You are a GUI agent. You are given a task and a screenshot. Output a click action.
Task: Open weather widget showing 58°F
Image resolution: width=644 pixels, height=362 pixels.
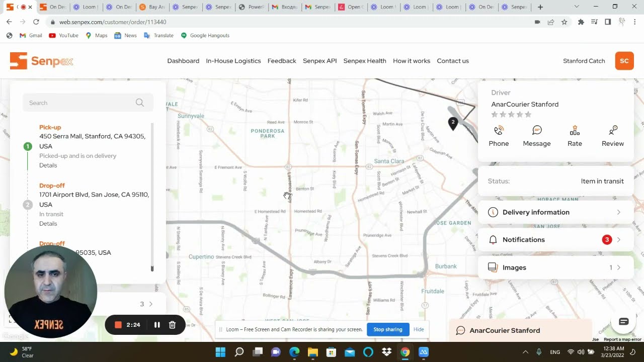point(21,352)
